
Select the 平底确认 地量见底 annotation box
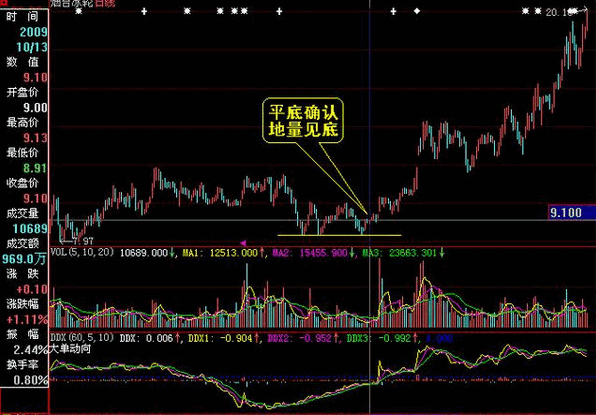coord(303,120)
